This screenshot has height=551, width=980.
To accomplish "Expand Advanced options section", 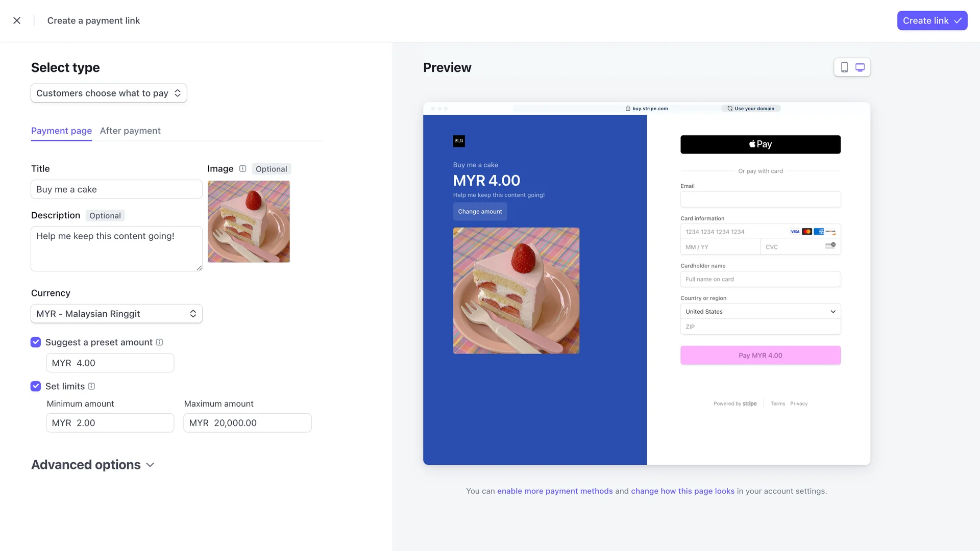I will pyautogui.click(x=92, y=465).
